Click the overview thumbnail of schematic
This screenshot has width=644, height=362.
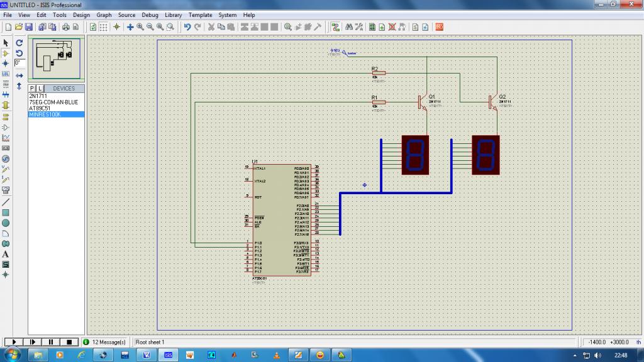coord(57,59)
